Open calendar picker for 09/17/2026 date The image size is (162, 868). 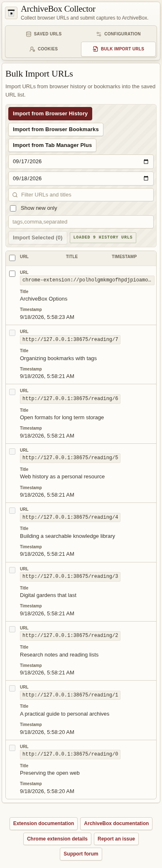(146, 162)
